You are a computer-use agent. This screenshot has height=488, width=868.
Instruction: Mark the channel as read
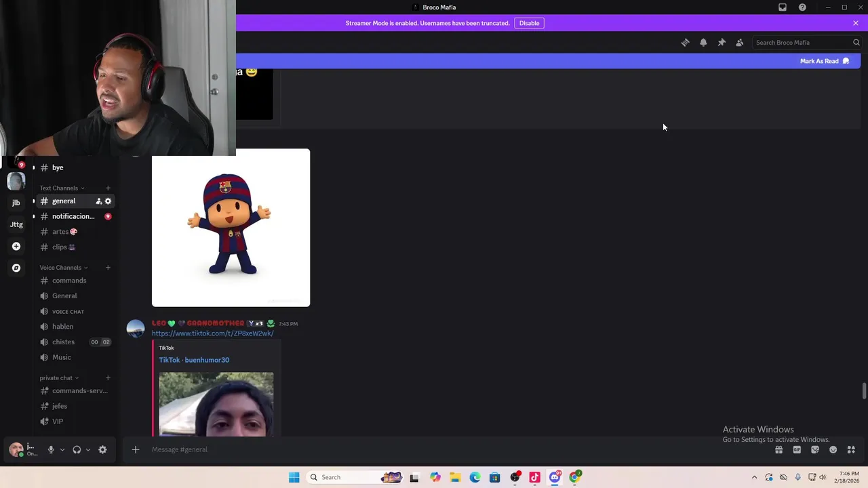[825, 61]
